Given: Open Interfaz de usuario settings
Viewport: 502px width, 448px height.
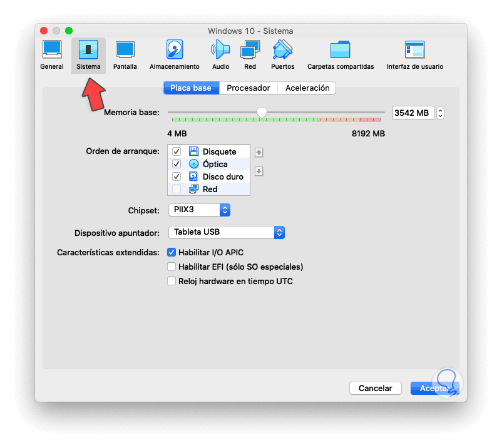Looking at the screenshot, I should point(415,55).
